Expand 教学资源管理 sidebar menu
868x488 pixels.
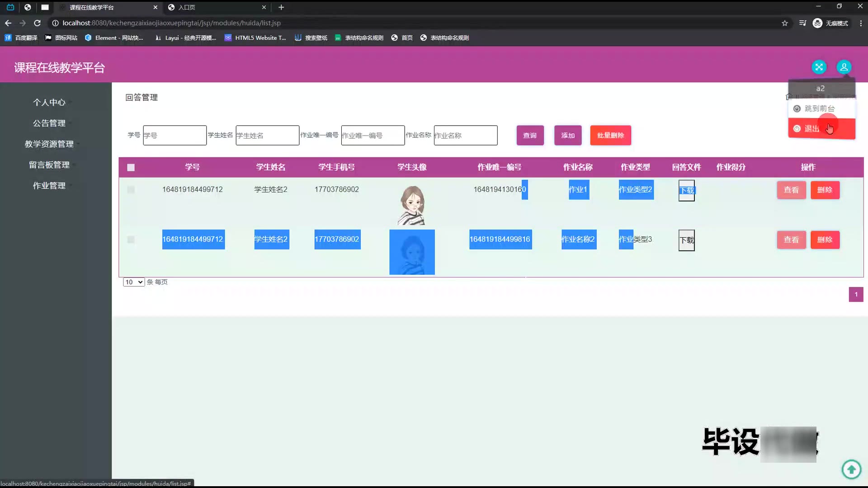coord(49,144)
